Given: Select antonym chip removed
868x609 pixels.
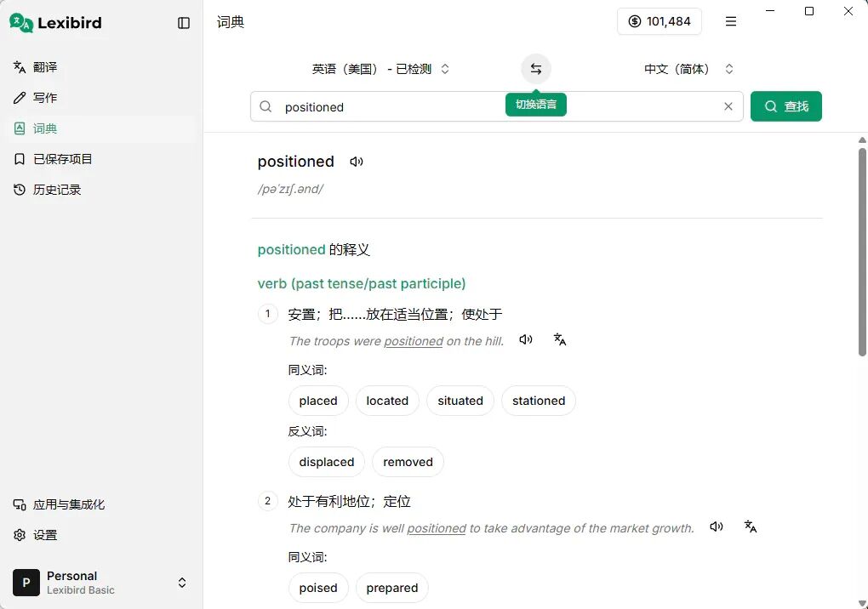Looking at the screenshot, I should 408,462.
